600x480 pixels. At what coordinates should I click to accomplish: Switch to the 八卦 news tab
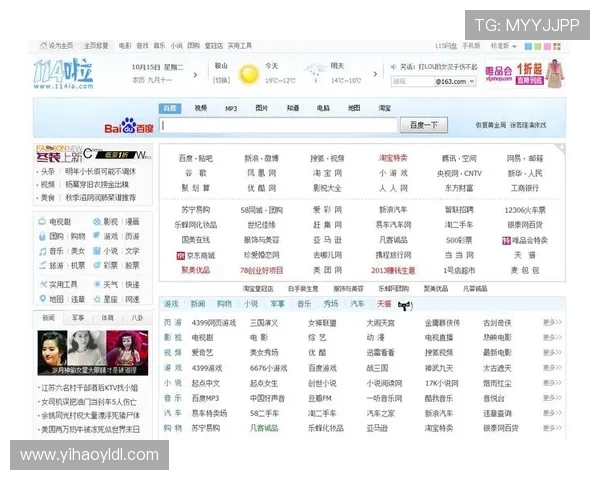click(137, 317)
